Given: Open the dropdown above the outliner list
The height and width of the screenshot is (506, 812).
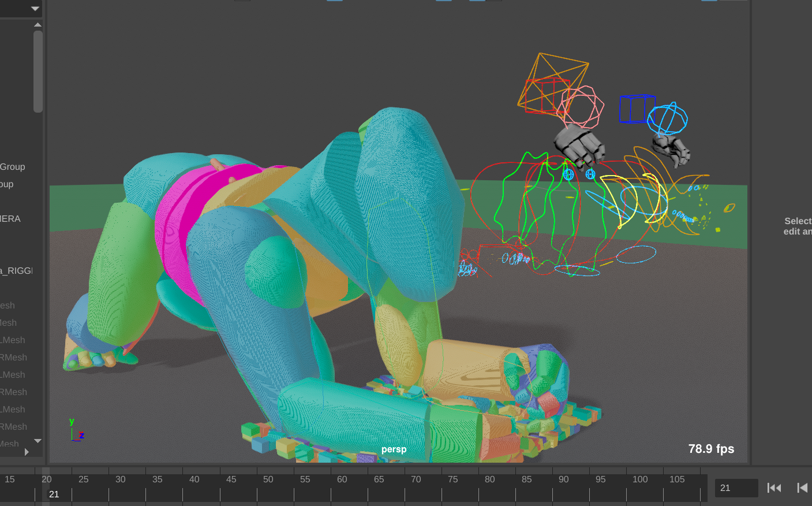Looking at the screenshot, I should [35, 8].
